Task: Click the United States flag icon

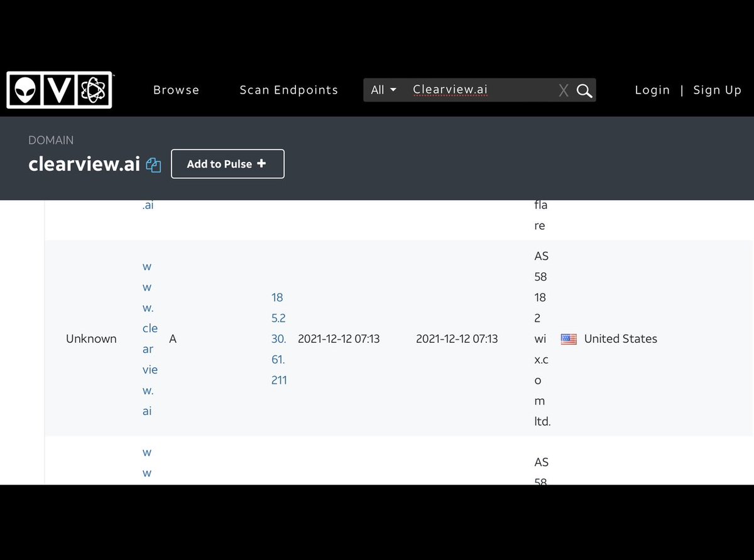Action: click(569, 339)
